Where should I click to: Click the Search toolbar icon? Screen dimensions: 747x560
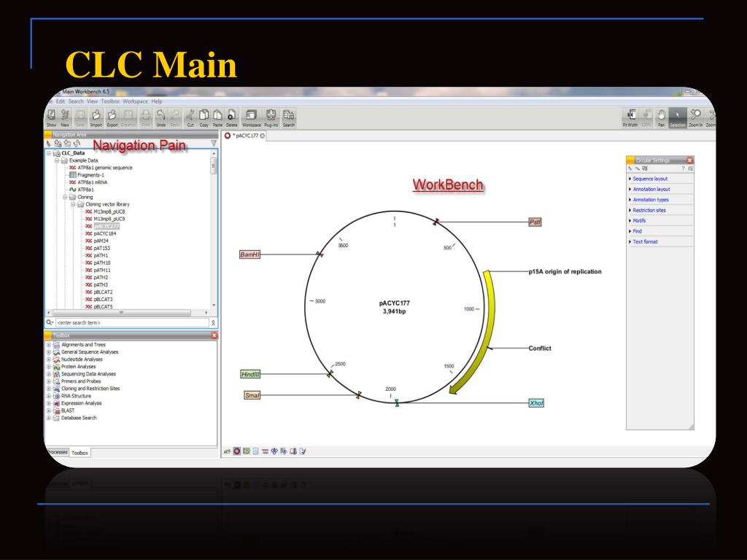tap(289, 117)
